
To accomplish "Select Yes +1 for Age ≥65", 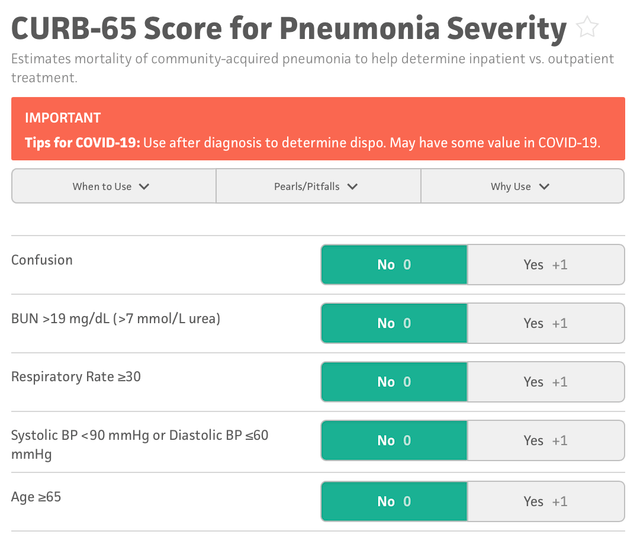I will [x=546, y=501].
